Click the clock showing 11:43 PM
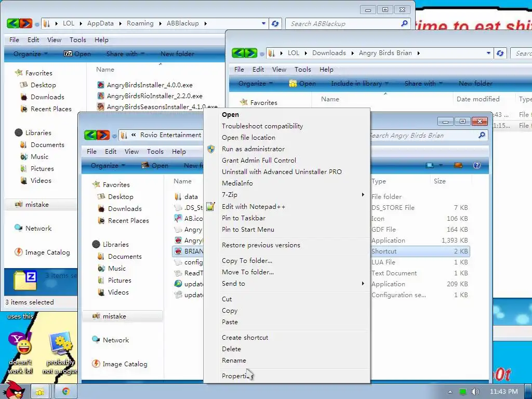532x399 pixels. point(503,392)
